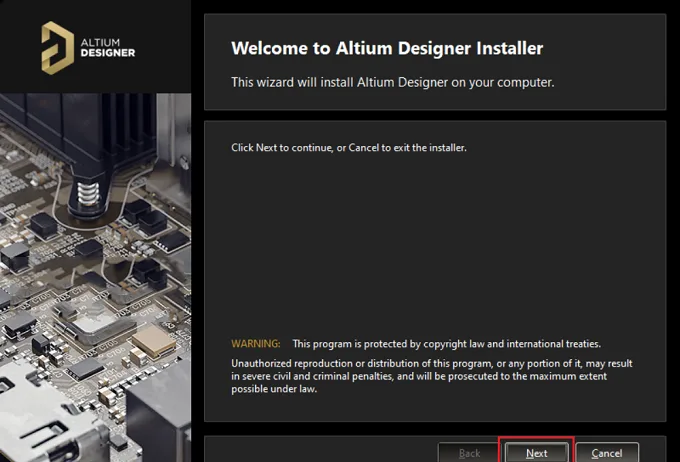Click the beige component on circuit board image
The width and height of the screenshot is (680, 462).
[153, 340]
